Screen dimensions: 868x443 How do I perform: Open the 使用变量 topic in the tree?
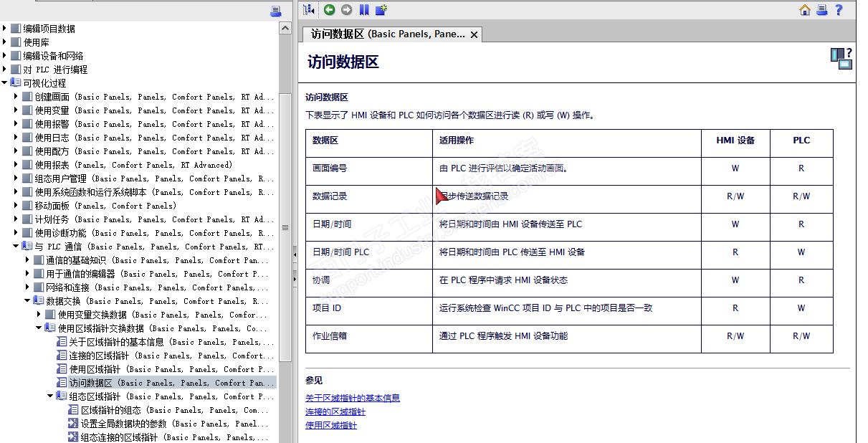pos(154,110)
